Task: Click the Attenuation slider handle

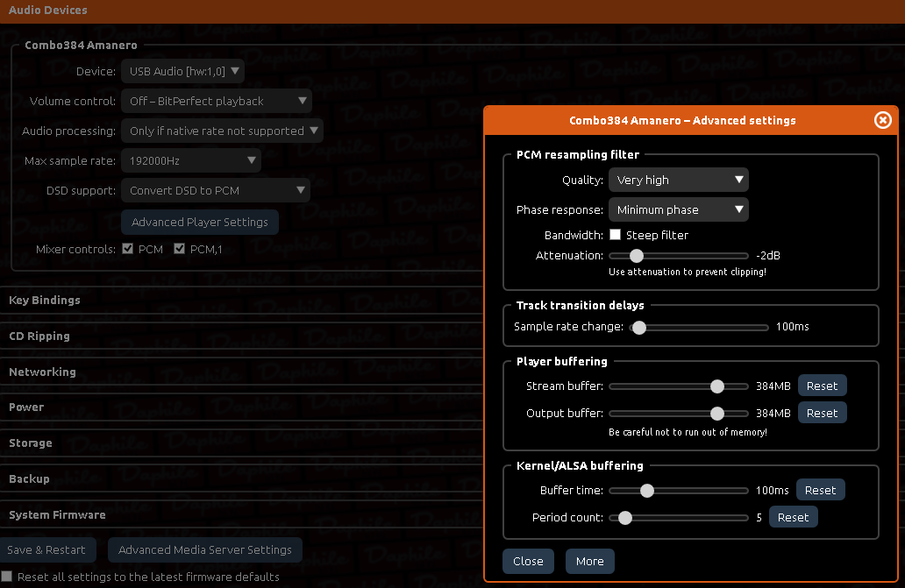Action: [637, 256]
